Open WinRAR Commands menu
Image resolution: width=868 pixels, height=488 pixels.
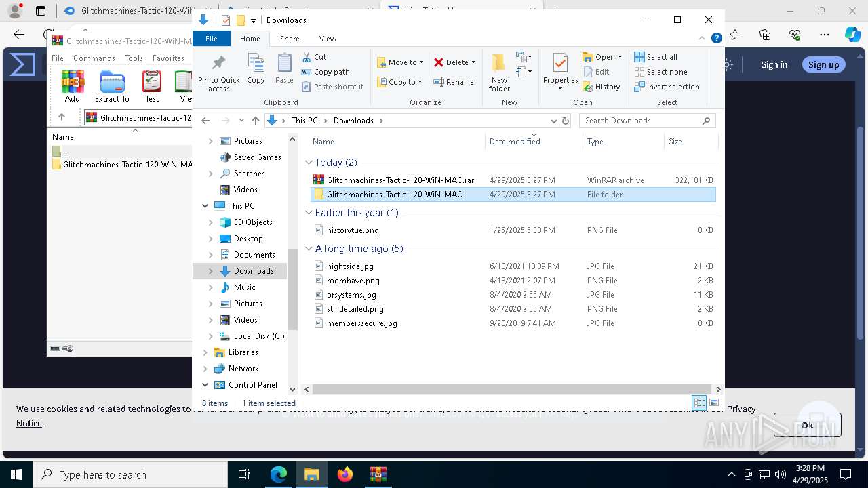(94, 58)
